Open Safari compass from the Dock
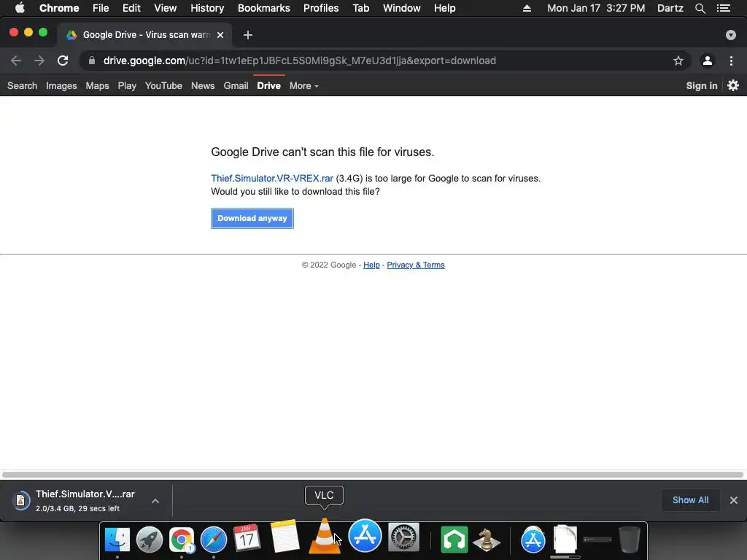Screen dimensions: 747x560 tap(214, 540)
